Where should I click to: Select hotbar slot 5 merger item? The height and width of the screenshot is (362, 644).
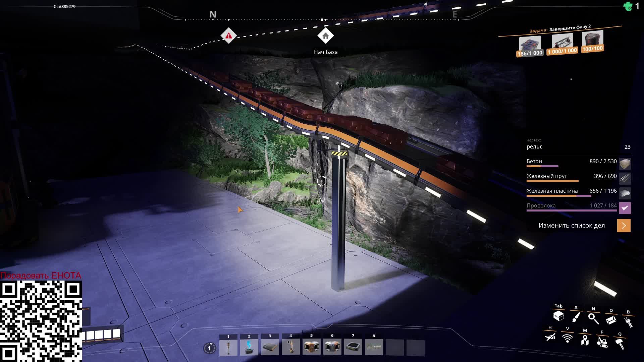coord(311,347)
